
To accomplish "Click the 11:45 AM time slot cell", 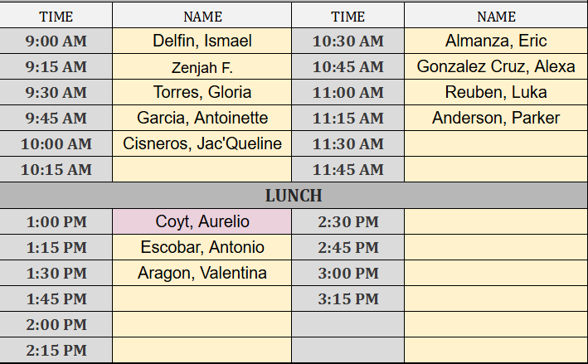I will [x=348, y=169].
